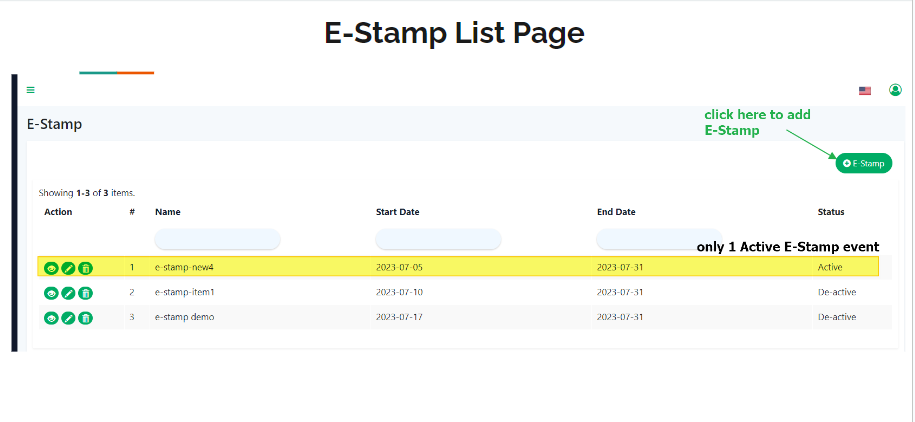View the e-stamp demo record with eye icon

tap(51, 318)
